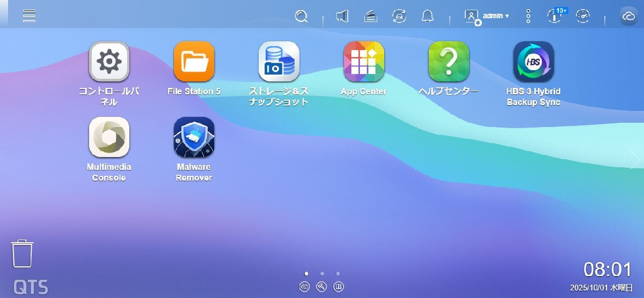Image resolution: width=644 pixels, height=298 pixels.
Task: Launch Malware Remover
Action: tap(194, 137)
